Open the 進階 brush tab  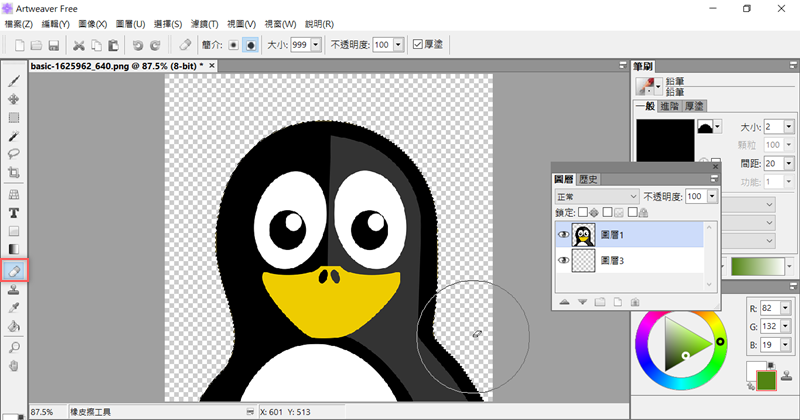pos(672,105)
